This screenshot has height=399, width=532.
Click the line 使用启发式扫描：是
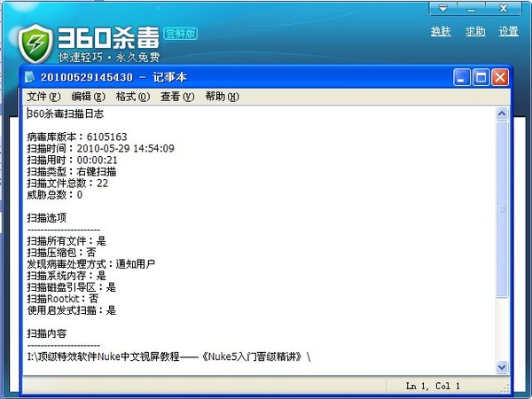(x=72, y=310)
